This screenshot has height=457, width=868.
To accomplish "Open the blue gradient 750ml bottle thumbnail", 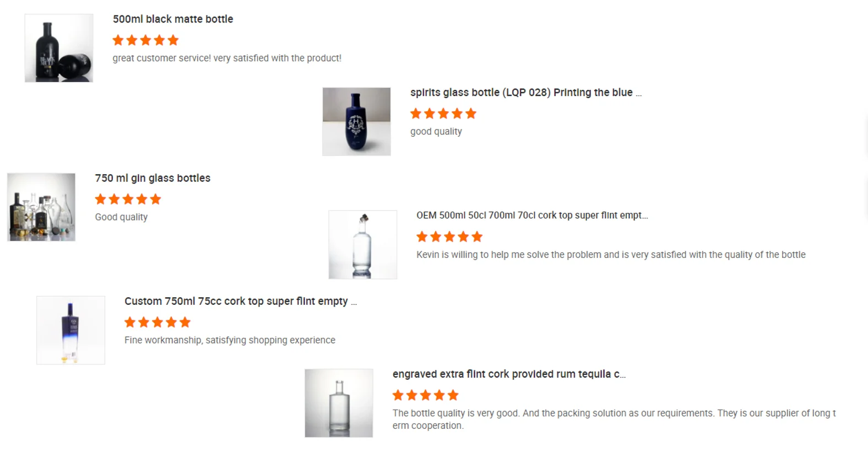I will (70, 330).
